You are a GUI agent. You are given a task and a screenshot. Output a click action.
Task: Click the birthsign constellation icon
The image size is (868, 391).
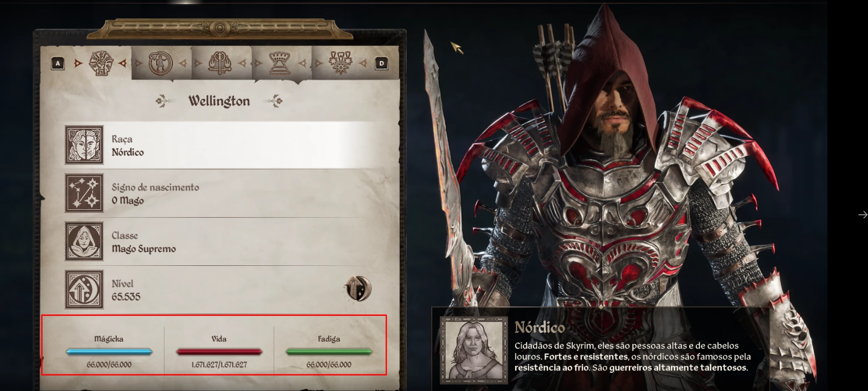point(84,193)
